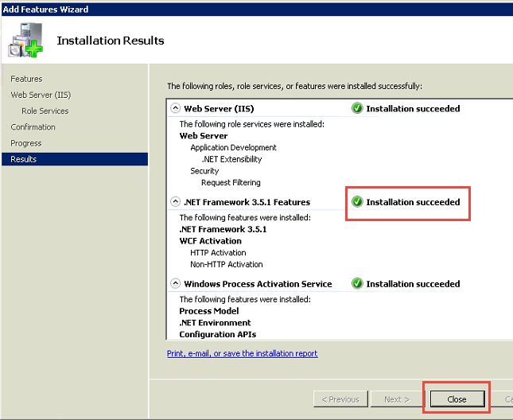Viewport: 513px width, 420px height.
Task: Click 'Application Development' entry
Action: (233, 147)
